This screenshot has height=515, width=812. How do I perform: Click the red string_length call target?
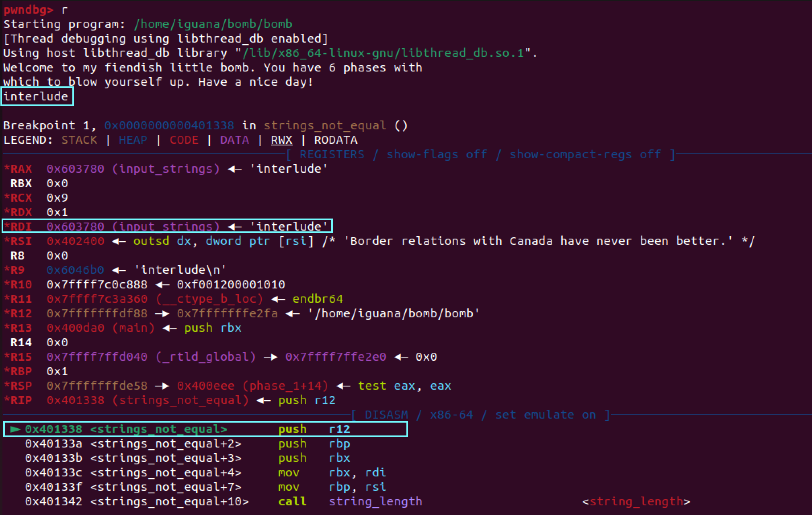636,502
